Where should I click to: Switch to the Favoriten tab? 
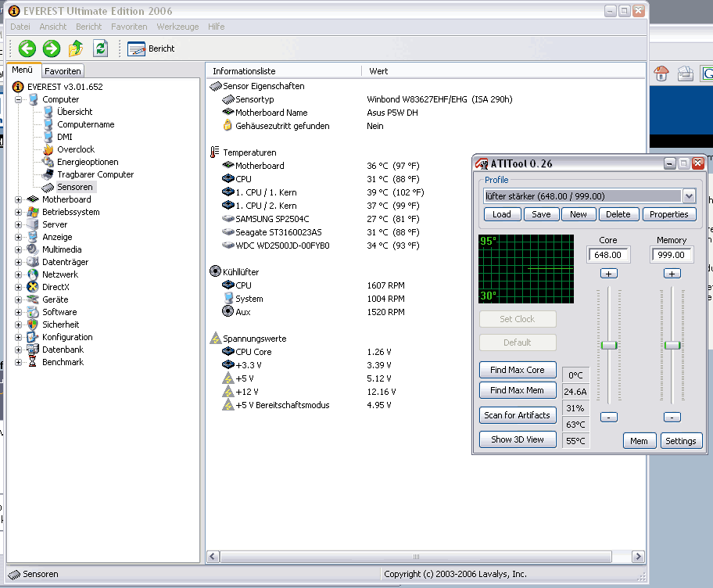tap(63, 71)
